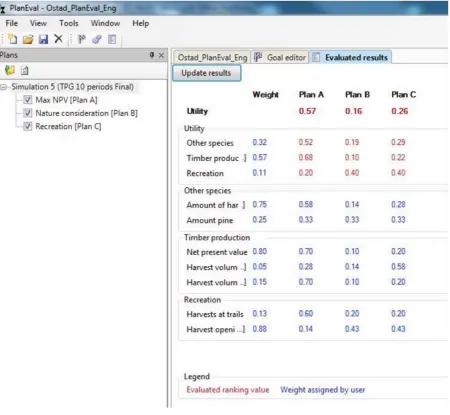
Task: Click the Weight assigned by user legend text
Action: (323, 390)
